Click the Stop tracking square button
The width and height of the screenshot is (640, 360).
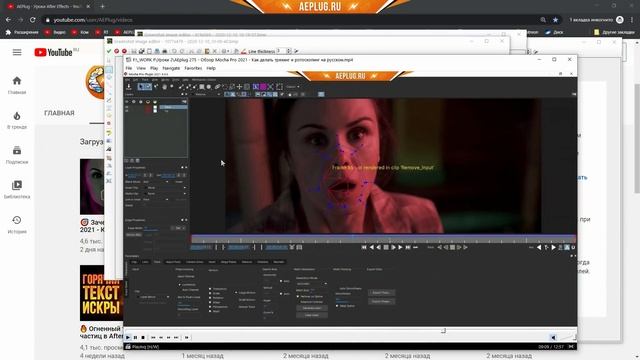tap(452, 247)
